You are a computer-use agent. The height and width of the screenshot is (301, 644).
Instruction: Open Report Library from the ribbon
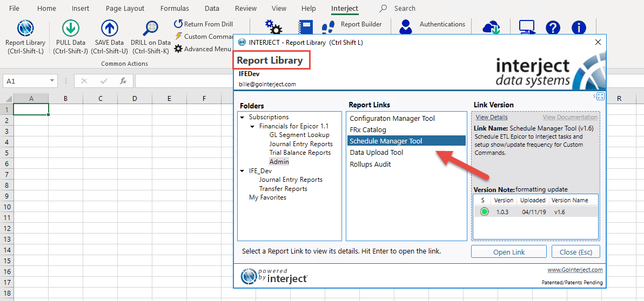(25, 38)
